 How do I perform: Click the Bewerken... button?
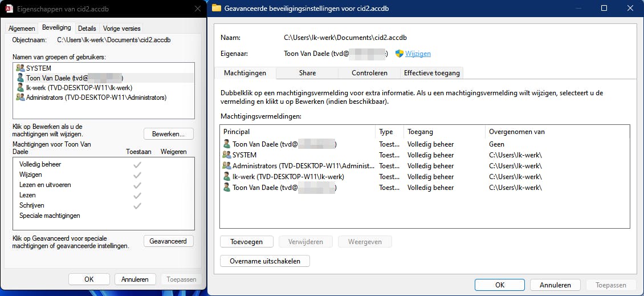point(168,134)
